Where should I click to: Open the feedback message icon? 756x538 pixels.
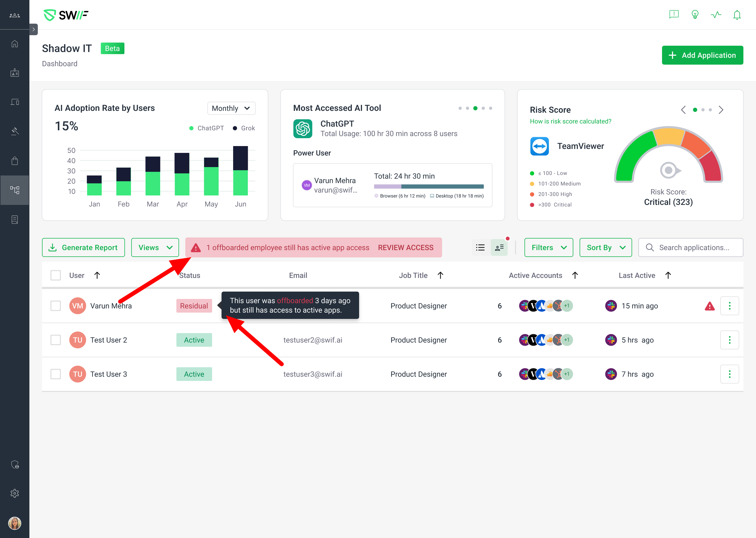(x=674, y=15)
